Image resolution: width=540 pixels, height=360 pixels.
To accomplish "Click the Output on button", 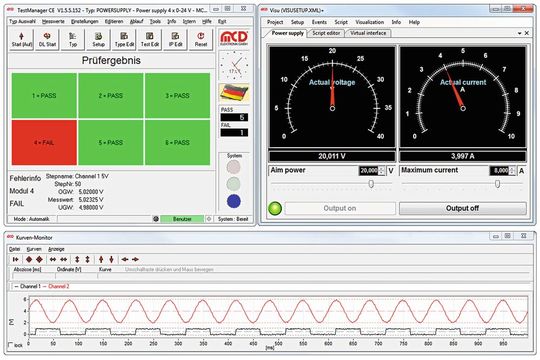I will click(x=340, y=208).
